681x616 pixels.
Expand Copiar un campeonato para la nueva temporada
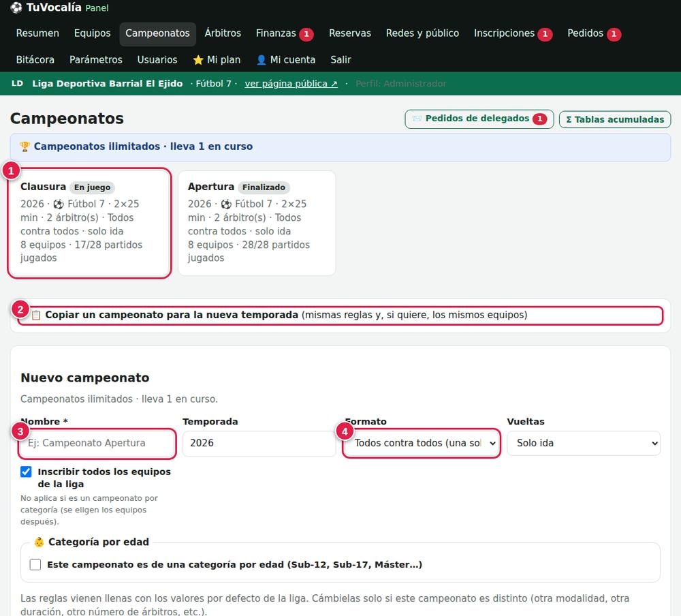click(340, 315)
